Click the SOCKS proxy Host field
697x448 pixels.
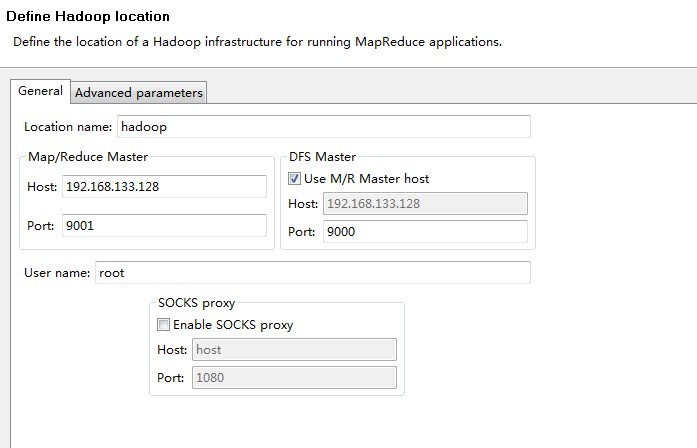294,349
